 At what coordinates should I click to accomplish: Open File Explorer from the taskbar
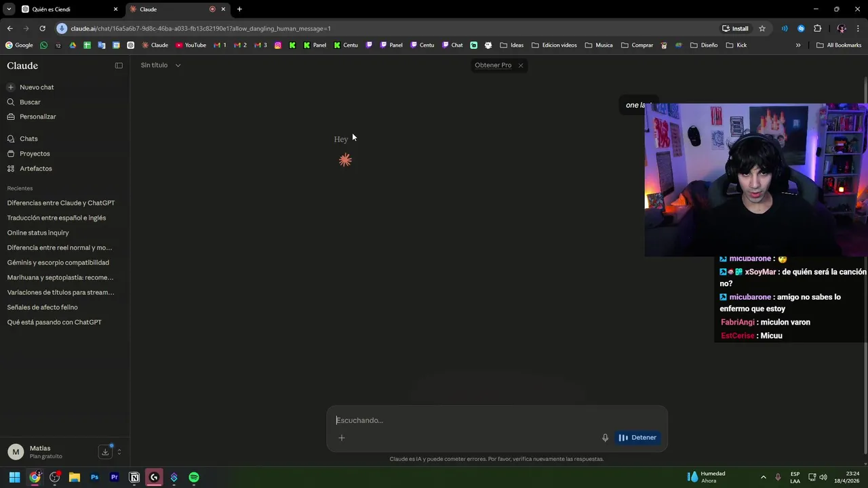(75, 477)
